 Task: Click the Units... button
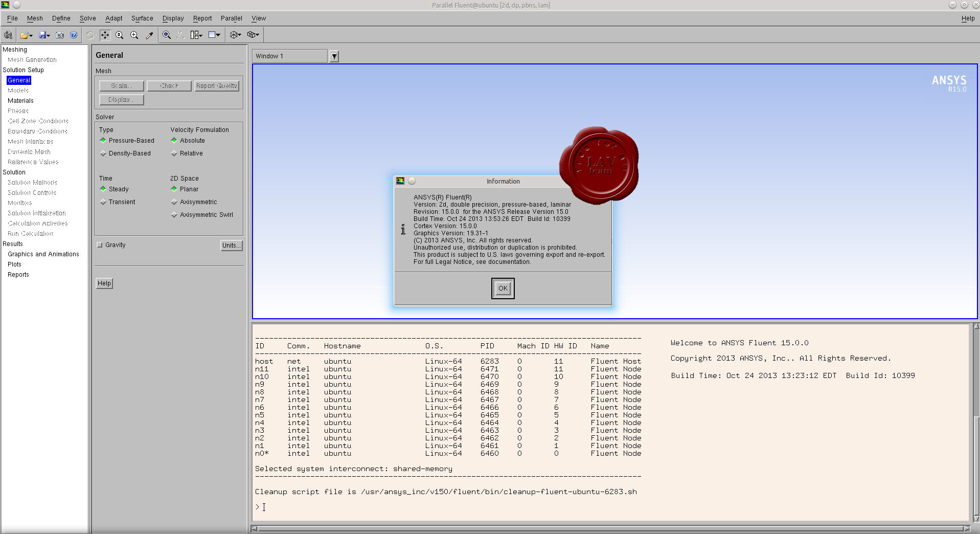(x=231, y=246)
